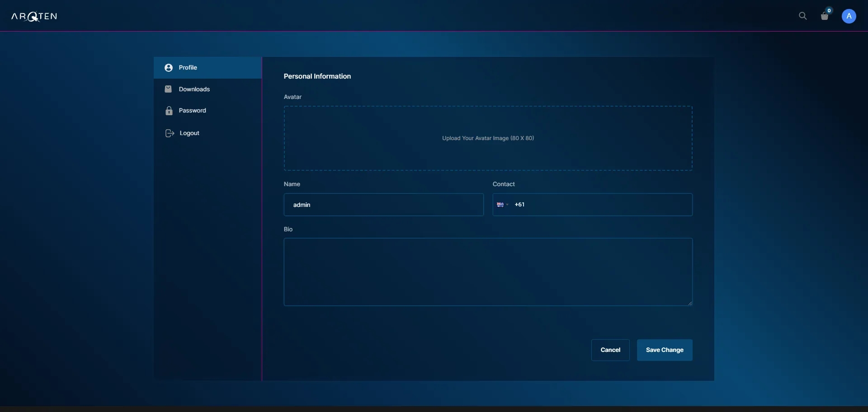Viewport: 868px width, 412px height.
Task: Click the Contact phone number field
Action: pos(593,205)
